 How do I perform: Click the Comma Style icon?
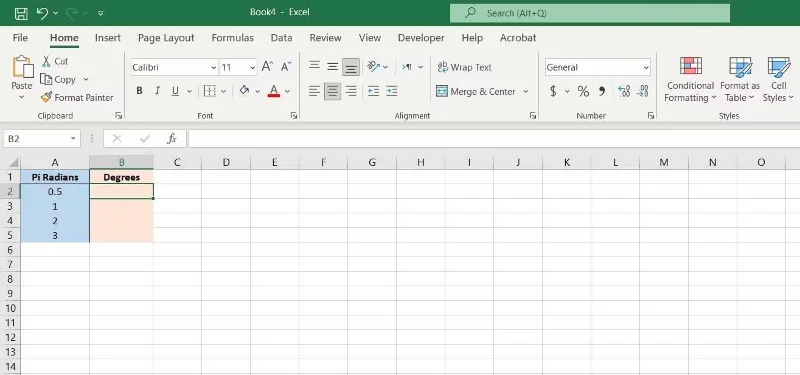tap(602, 91)
